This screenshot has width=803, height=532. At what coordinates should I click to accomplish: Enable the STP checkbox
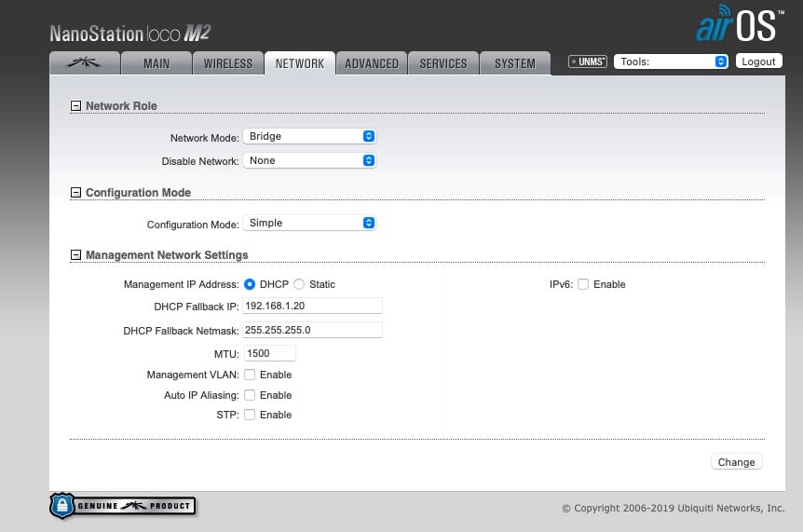[x=250, y=415]
